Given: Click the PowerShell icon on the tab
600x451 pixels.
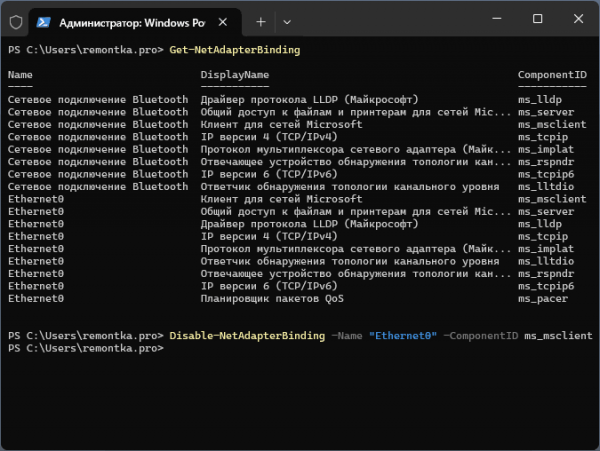Looking at the screenshot, I should pyautogui.click(x=44, y=23).
